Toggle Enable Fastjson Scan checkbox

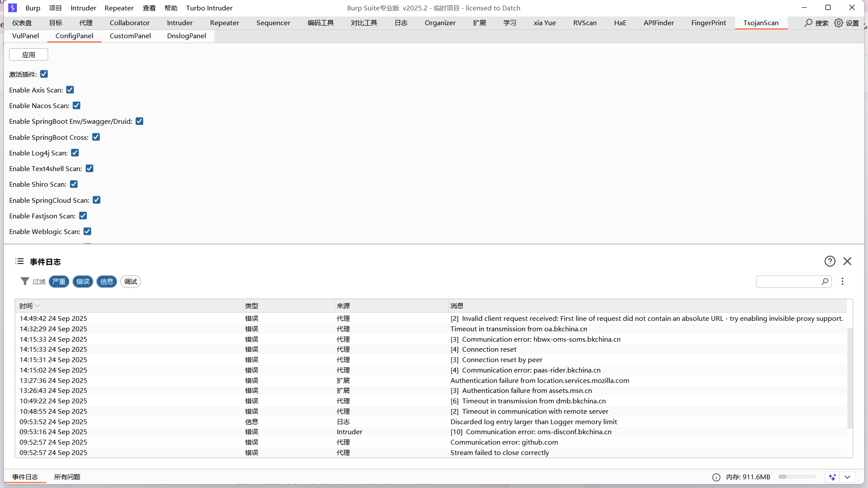[83, 216]
